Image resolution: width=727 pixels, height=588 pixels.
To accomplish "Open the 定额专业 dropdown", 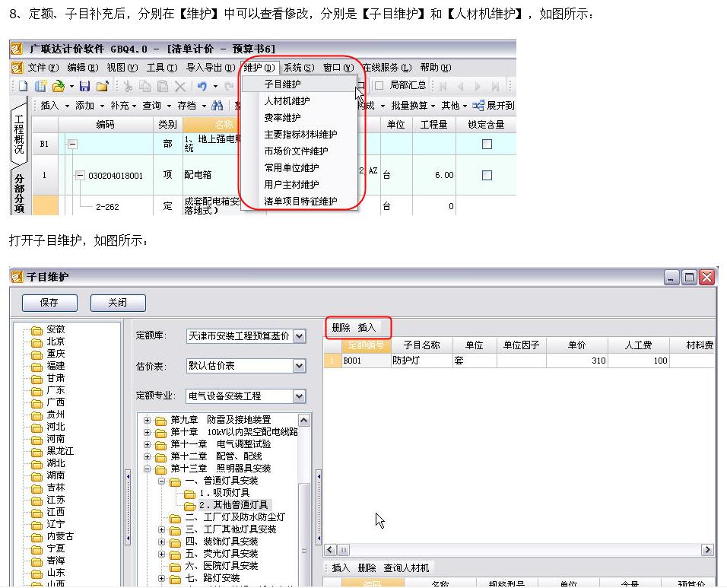I will tap(300, 396).
